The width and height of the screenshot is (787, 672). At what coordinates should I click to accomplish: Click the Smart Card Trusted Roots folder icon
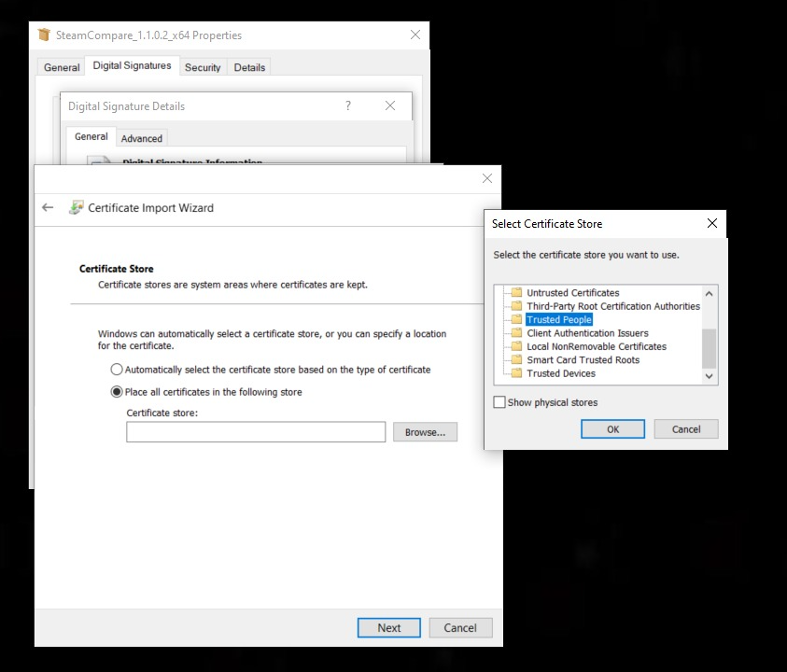516,359
